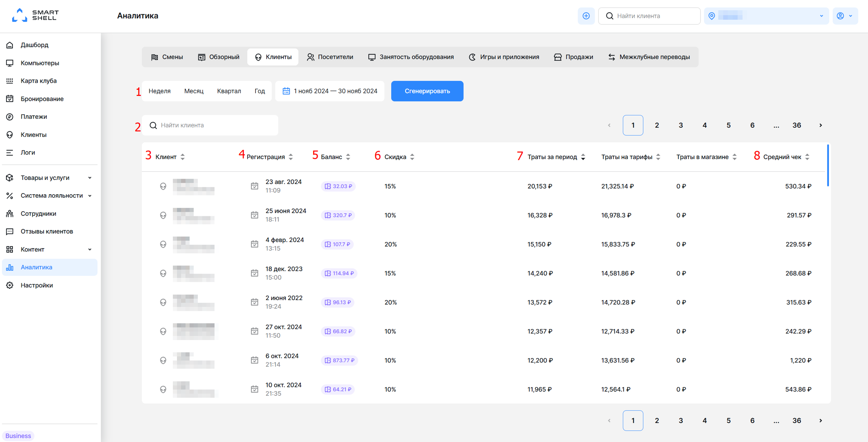This screenshot has width=868, height=442.
Task: Click the 20,153 ₽ spending value
Action: [540, 186]
